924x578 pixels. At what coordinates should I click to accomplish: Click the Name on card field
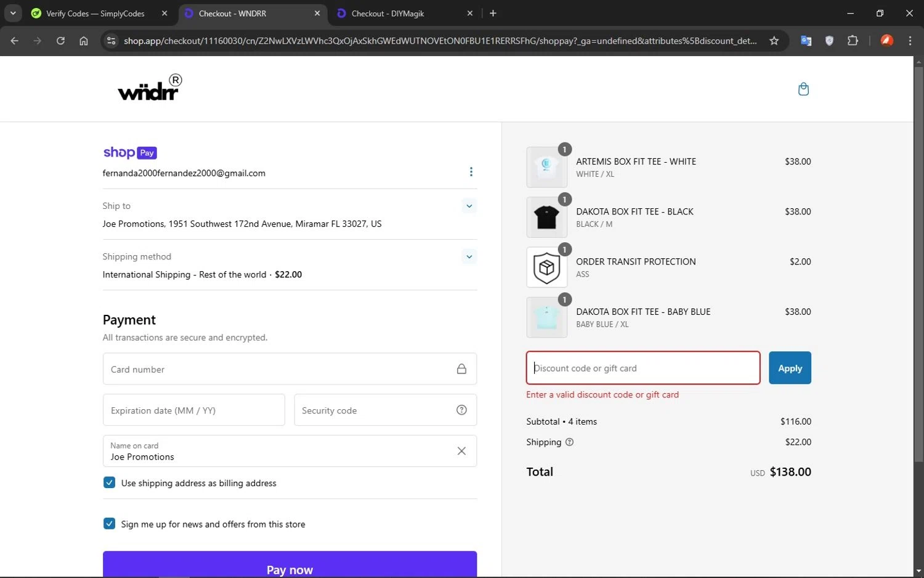tap(290, 451)
